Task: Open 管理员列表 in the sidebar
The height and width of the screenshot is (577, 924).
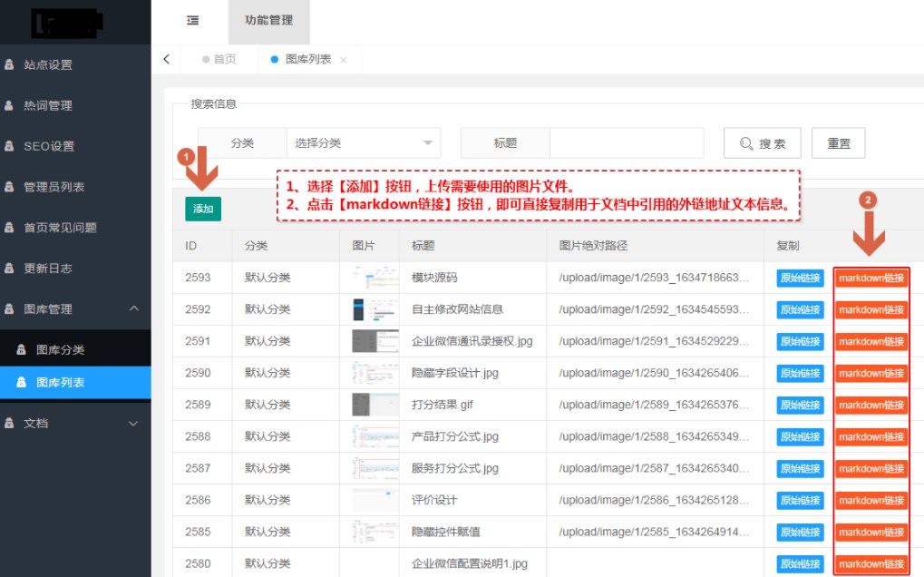Action: tap(54, 187)
